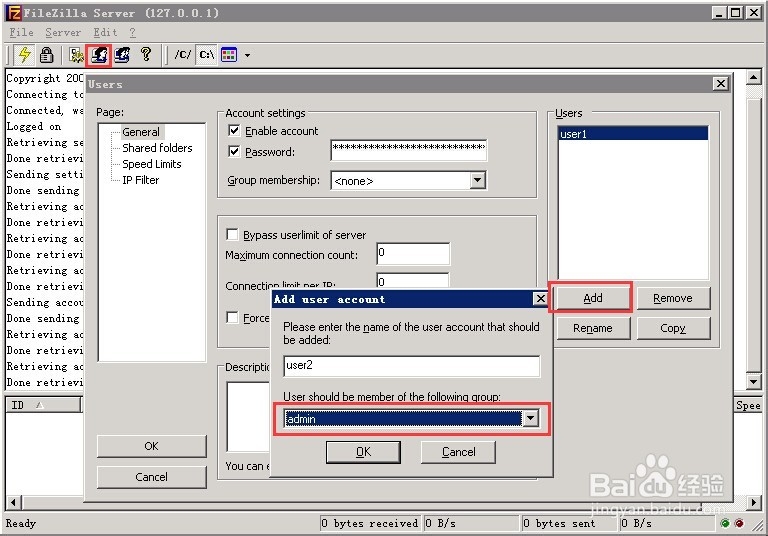Open the ? help menu

pyautogui.click(x=132, y=32)
